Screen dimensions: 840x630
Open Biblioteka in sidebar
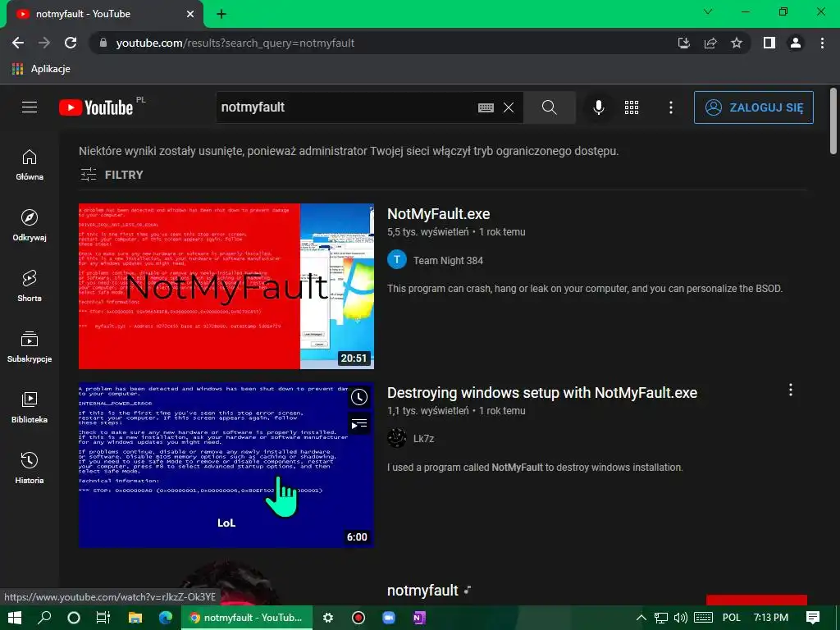30,407
